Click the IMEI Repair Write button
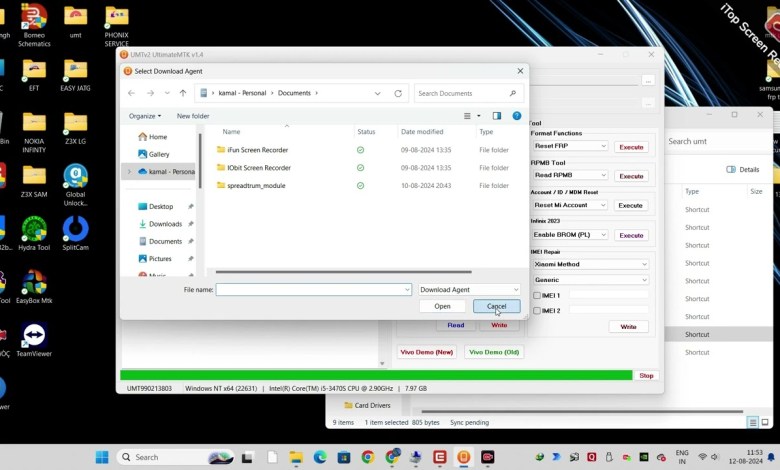The width and height of the screenshot is (780, 470). [x=628, y=327]
